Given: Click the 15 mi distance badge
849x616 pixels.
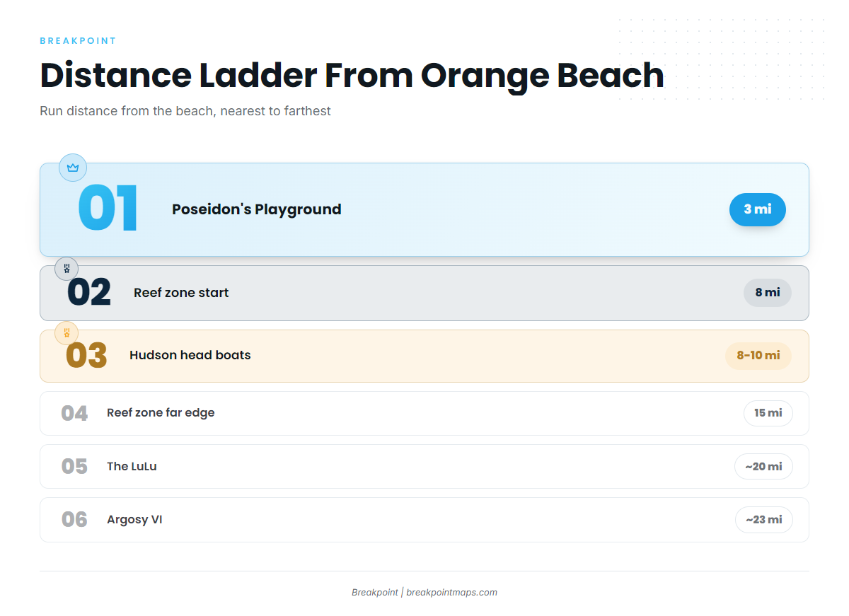Looking at the screenshot, I should click(x=768, y=413).
